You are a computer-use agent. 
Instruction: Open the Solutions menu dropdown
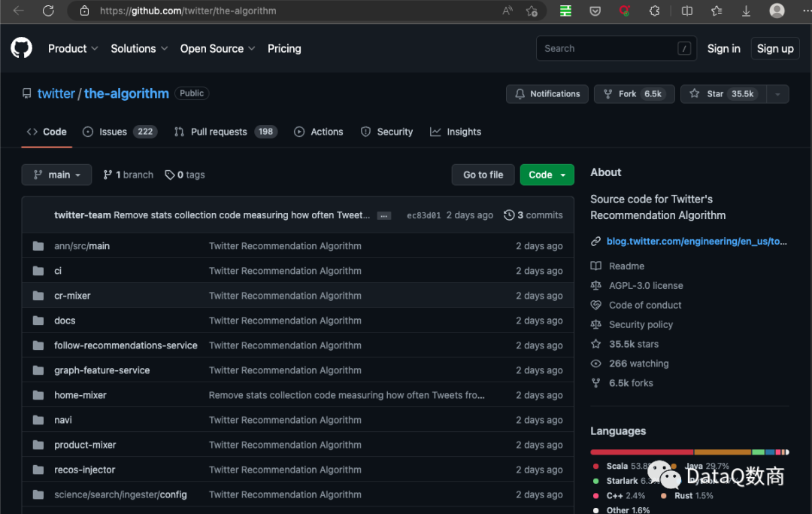(139, 49)
